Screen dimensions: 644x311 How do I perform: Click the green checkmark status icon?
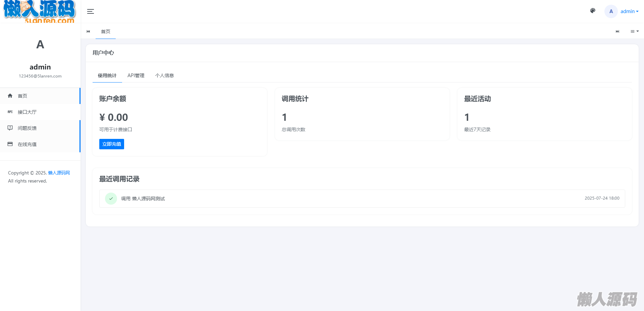coord(111,199)
